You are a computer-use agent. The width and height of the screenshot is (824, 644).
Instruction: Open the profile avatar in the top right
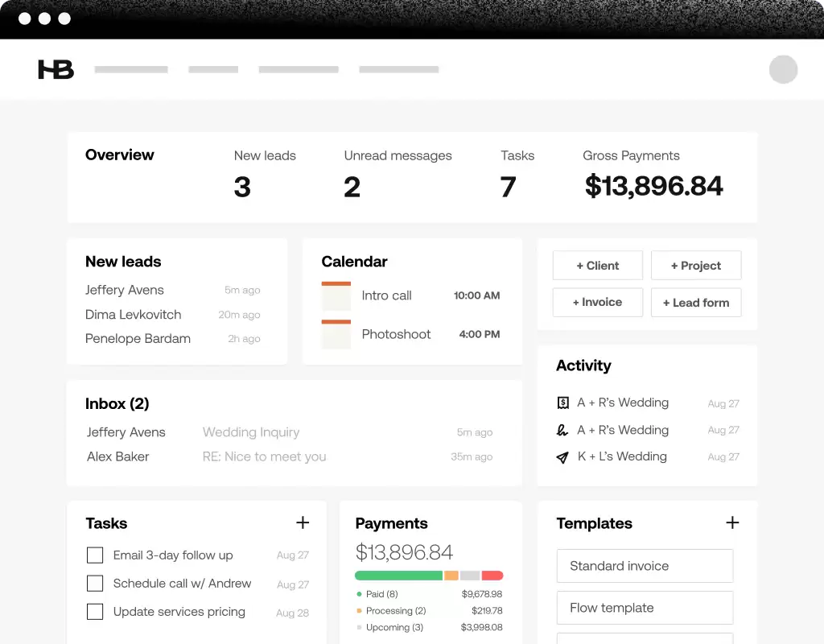click(x=783, y=69)
